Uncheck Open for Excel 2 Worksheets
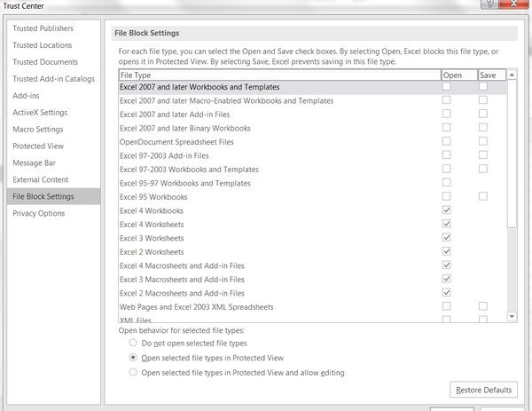 [447, 251]
